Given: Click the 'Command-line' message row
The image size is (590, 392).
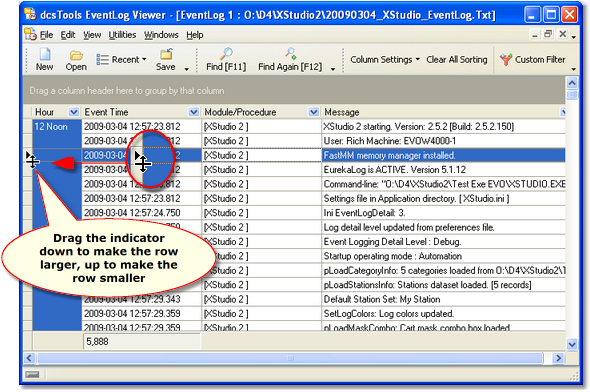Looking at the screenshot, I should 444,184.
